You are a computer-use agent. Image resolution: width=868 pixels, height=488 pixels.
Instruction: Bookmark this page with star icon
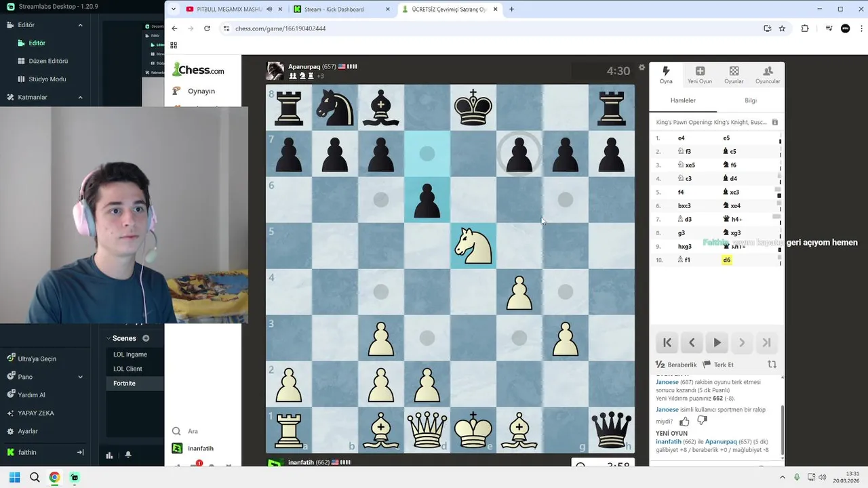[x=782, y=28]
